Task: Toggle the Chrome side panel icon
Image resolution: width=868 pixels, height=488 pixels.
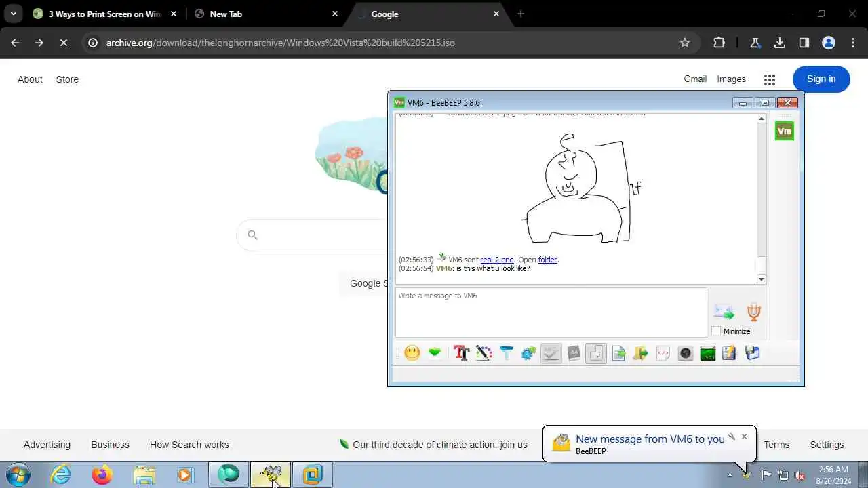Action: [x=804, y=43]
